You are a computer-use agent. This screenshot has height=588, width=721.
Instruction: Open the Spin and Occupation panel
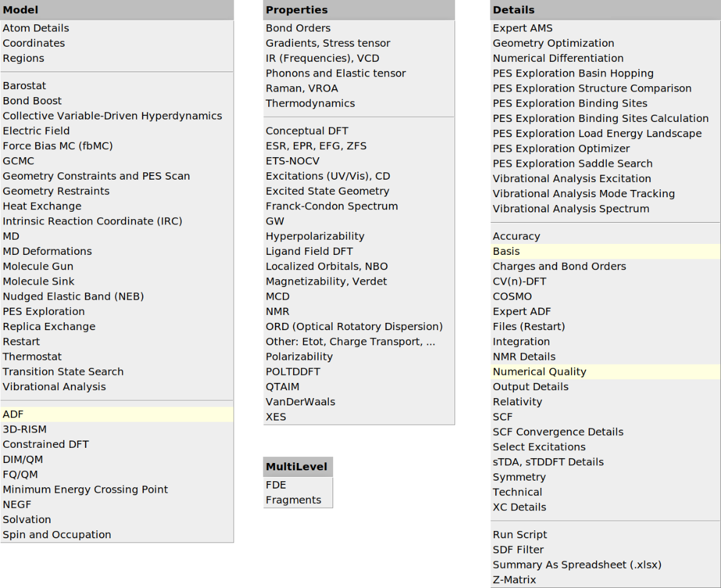56,535
